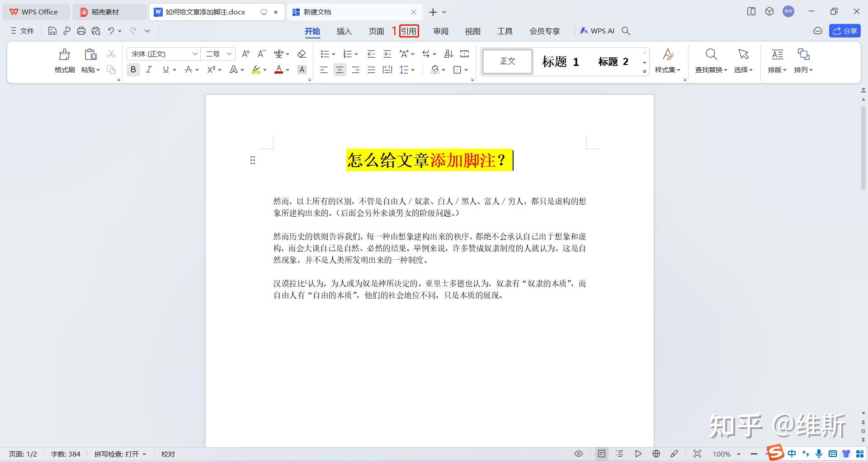Click the new tab plus button
This screenshot has width=868, height=462.
click(x=433, y=12)
